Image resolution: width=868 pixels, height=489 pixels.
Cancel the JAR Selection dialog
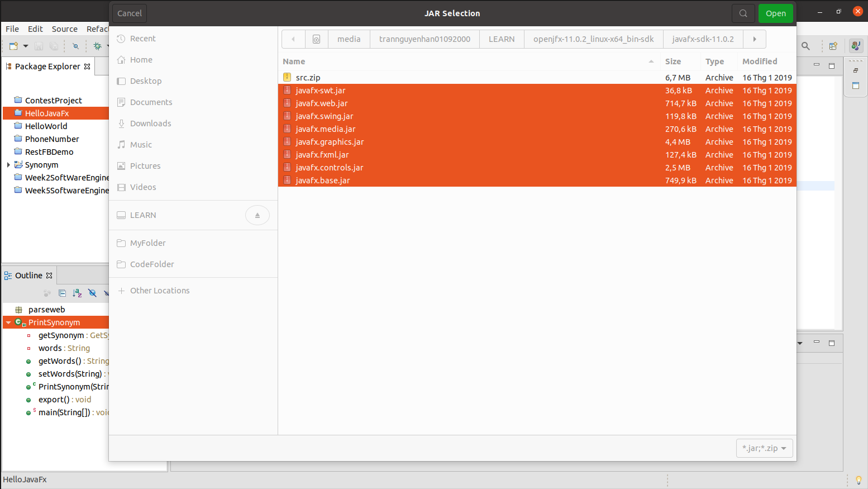pos(129,13)
